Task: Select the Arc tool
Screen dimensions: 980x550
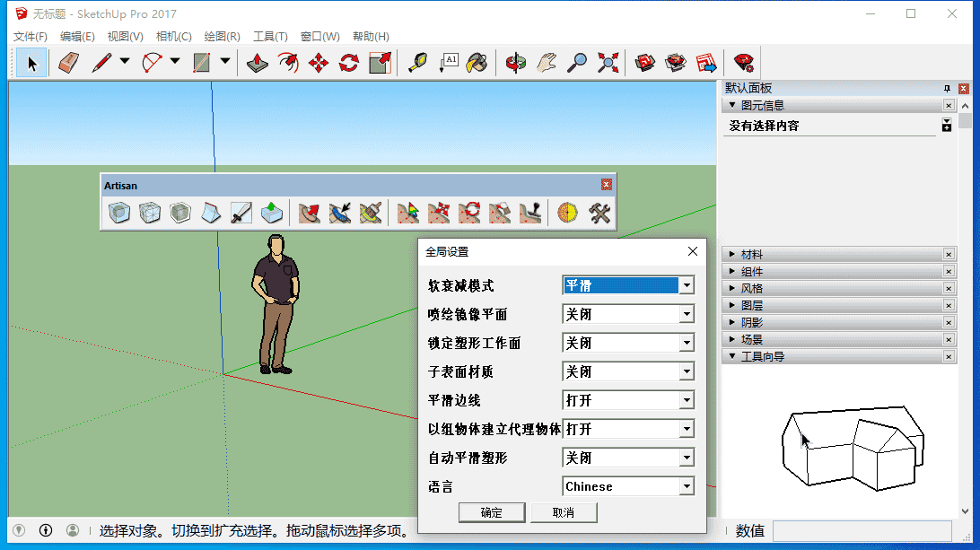Action: click(152, 63)
